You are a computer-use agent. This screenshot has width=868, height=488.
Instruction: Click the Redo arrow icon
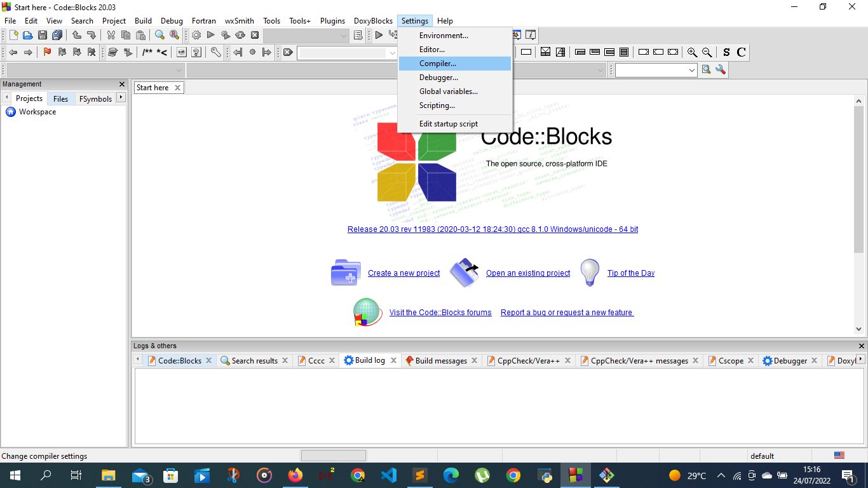pos(91,35)
